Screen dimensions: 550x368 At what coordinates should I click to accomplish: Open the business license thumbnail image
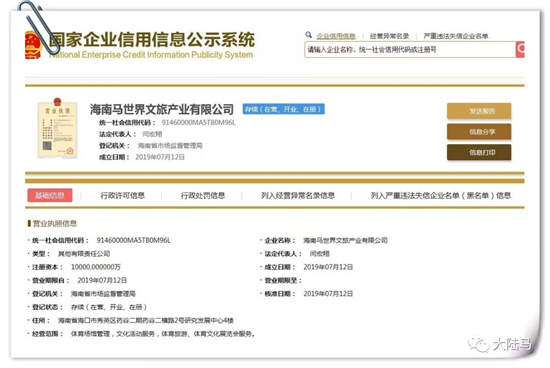[58, 128]
